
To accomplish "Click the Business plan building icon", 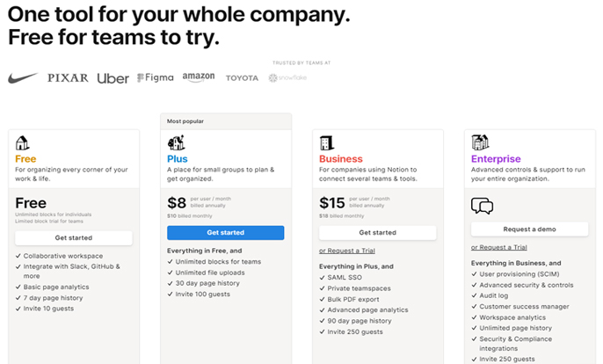I will click(326, 142).
